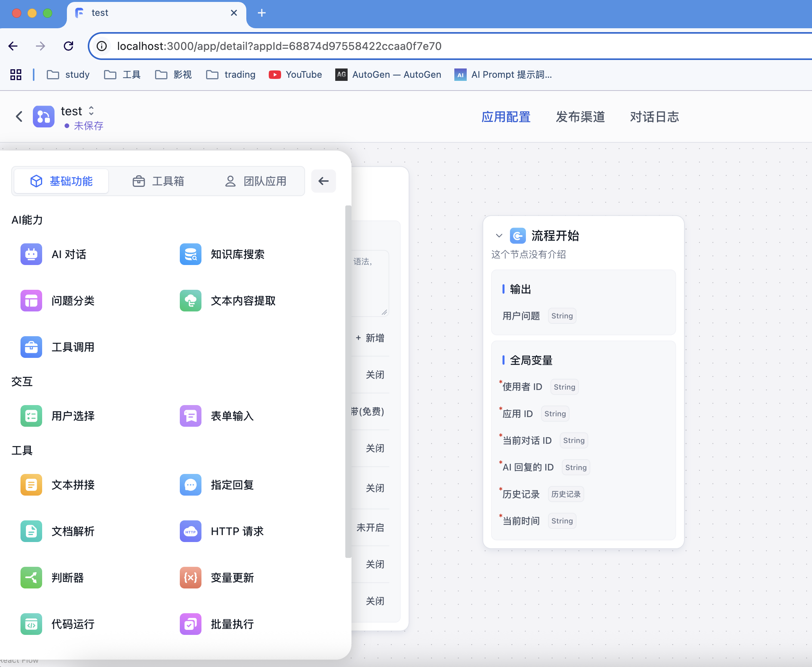
Task: Select the 变量更新 node icon
Action: [191, 578]
